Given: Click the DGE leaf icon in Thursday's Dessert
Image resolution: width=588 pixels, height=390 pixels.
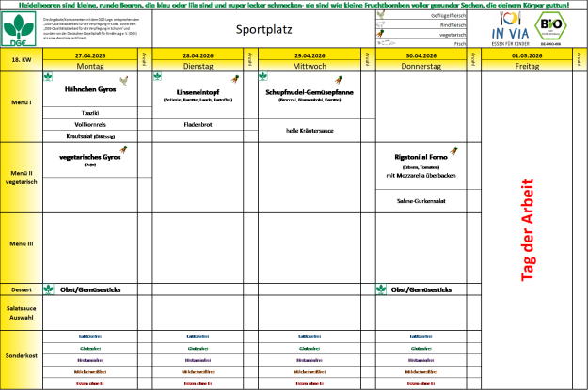Looking at the screenshot, I should [381, 288].
